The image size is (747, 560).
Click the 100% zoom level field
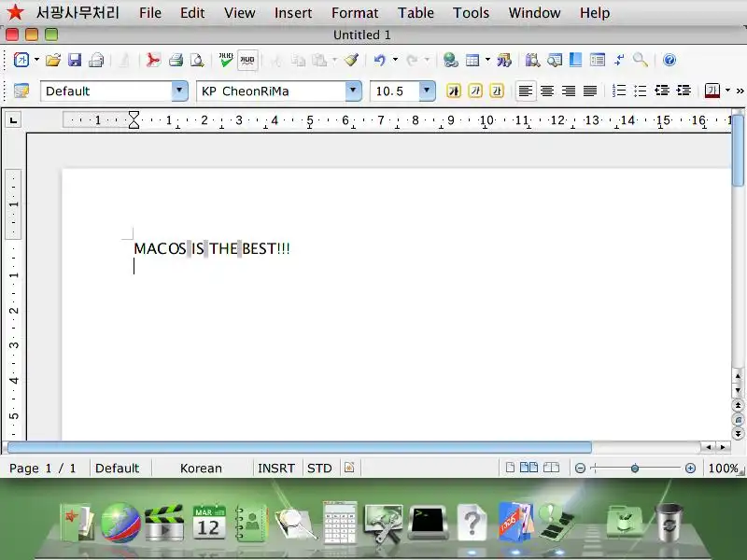coord(723,469)
